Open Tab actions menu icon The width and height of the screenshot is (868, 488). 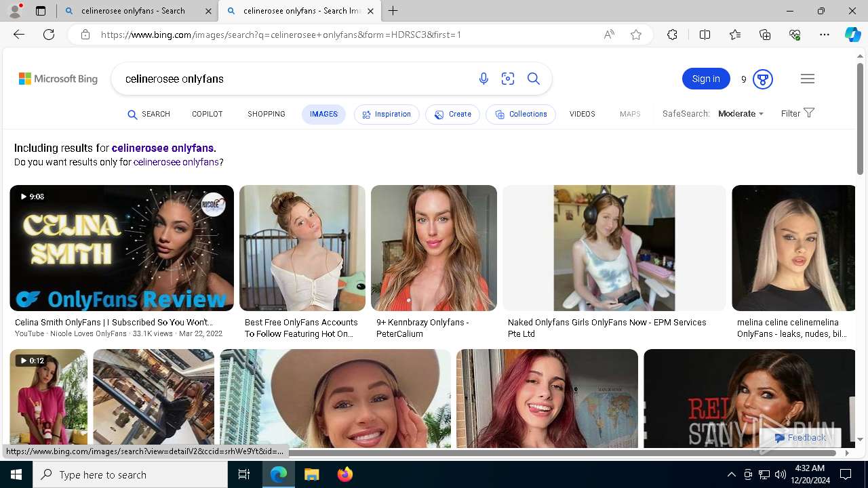pos(41,11)
